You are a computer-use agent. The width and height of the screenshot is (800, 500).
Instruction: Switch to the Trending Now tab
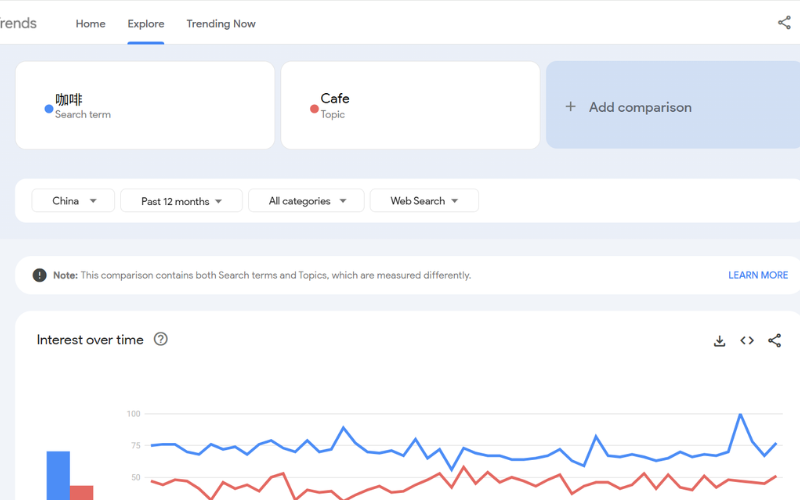(x=221, y=24)
